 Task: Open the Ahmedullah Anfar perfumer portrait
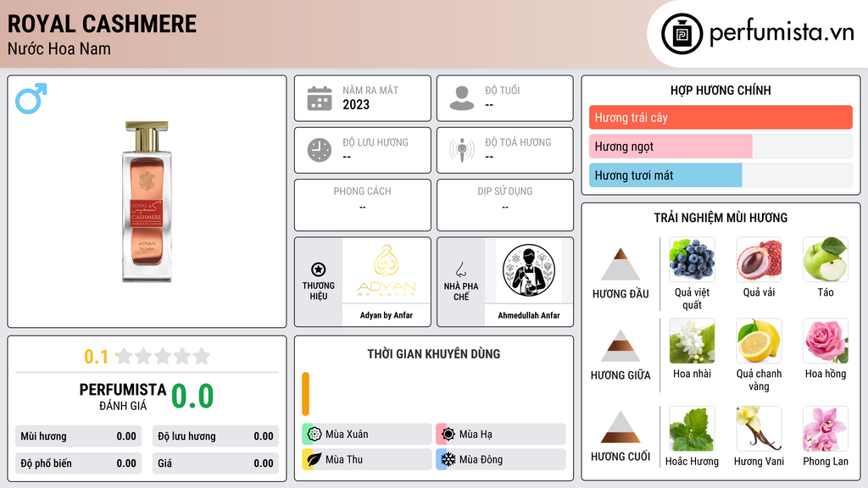pyautogui.click(x=529, y=270)
